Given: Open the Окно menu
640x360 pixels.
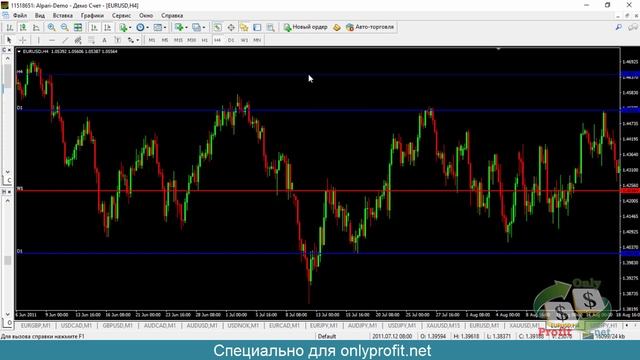Looking at the screenshot, I should [146, 16].
